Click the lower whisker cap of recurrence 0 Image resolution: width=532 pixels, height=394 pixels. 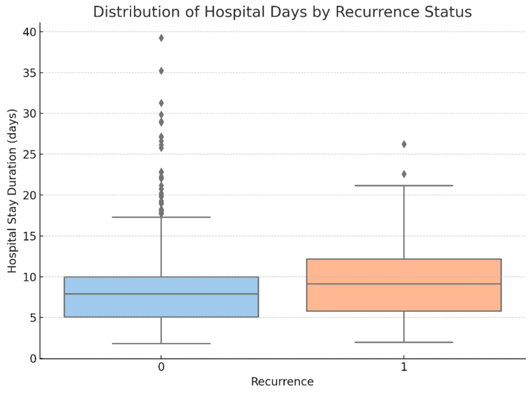pyautogui.click(x=161, y=344)
